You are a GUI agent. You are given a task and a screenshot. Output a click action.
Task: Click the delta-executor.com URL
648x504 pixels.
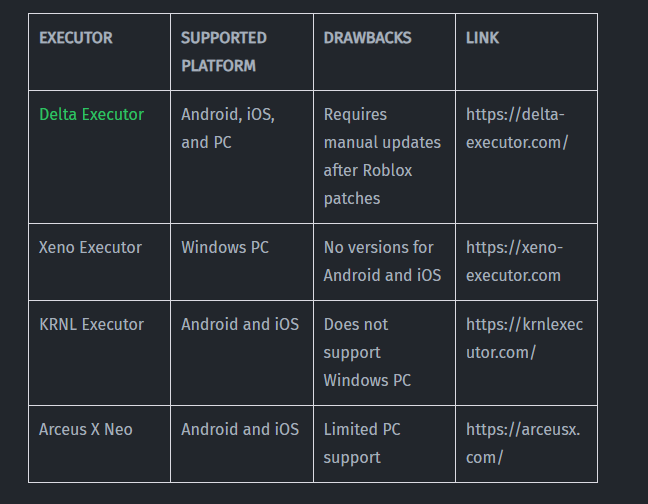click(516, 128)
